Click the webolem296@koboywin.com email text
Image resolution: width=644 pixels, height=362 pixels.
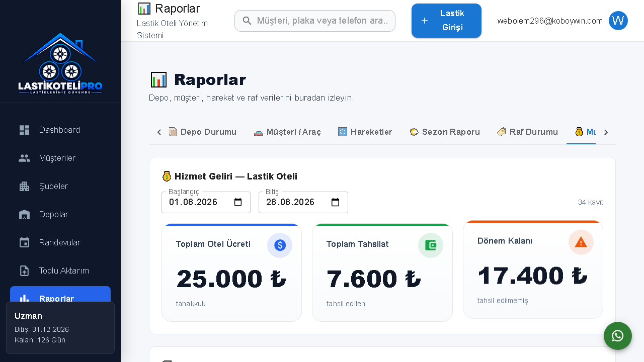[x=550, y=21]
